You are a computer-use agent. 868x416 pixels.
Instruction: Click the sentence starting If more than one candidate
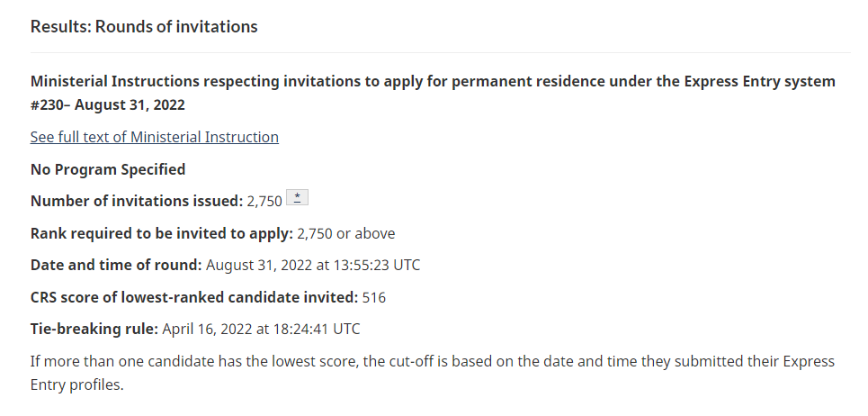point(433,373)
